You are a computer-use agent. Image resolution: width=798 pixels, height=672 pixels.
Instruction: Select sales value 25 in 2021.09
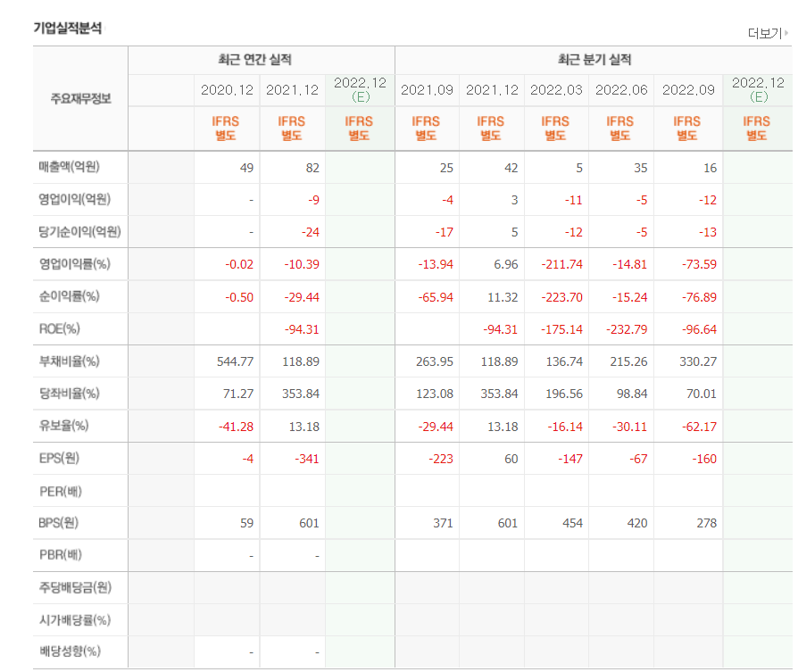(x=446, y=168)
